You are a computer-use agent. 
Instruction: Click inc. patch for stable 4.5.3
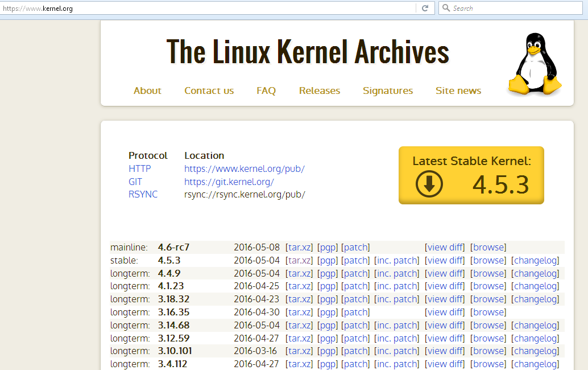click(397, 261)
